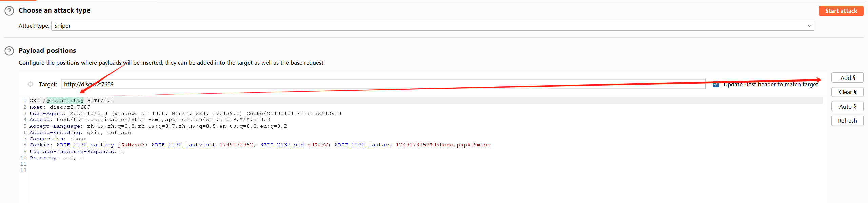Refresh the request editor
The image size is (868, 203).
pos(847,121)
